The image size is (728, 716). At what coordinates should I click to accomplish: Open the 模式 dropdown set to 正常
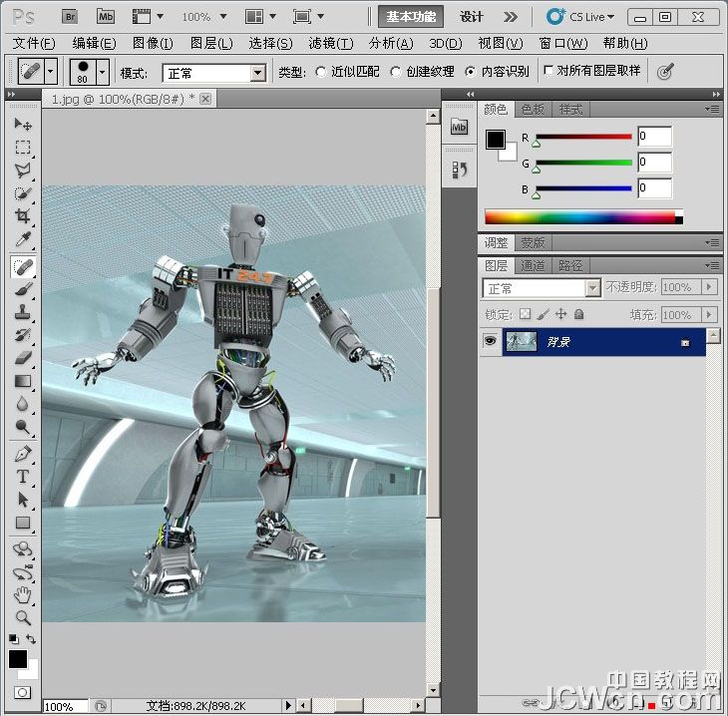[x=214, y=74]
